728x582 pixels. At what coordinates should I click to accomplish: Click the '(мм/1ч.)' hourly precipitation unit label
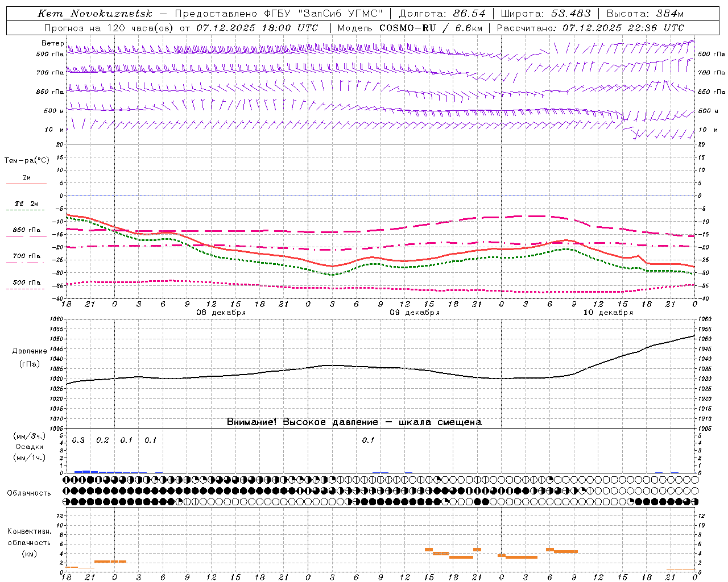pyautogui.click(x=30, y=458)
